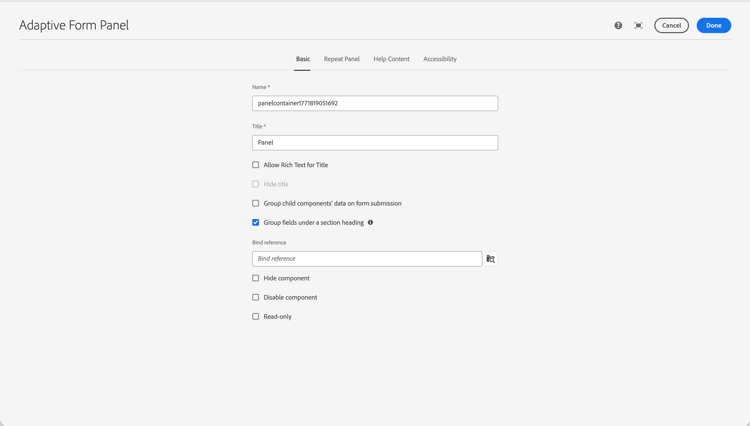
Task: Cancel the panel dialog
Action: point(671,25)
